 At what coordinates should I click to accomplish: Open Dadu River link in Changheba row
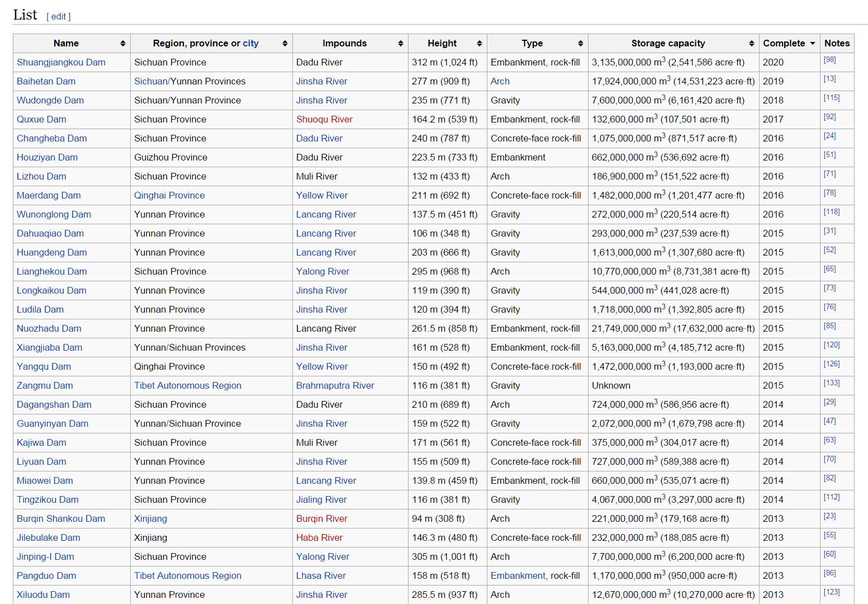click(x=319, y=139)
